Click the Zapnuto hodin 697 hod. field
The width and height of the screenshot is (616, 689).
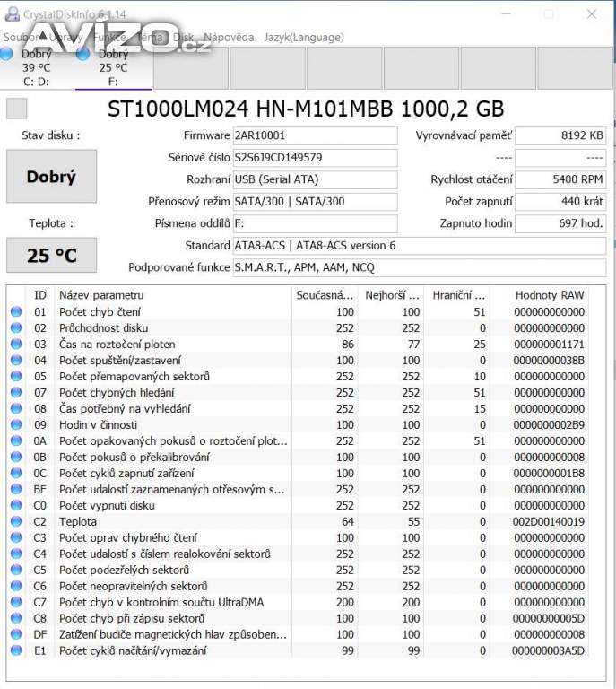point(560,223)
